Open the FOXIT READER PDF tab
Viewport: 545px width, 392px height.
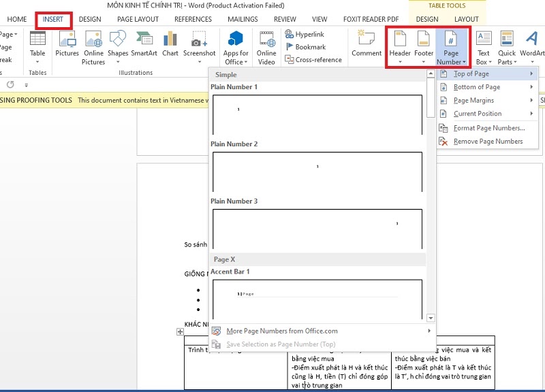tap(371, 19)
